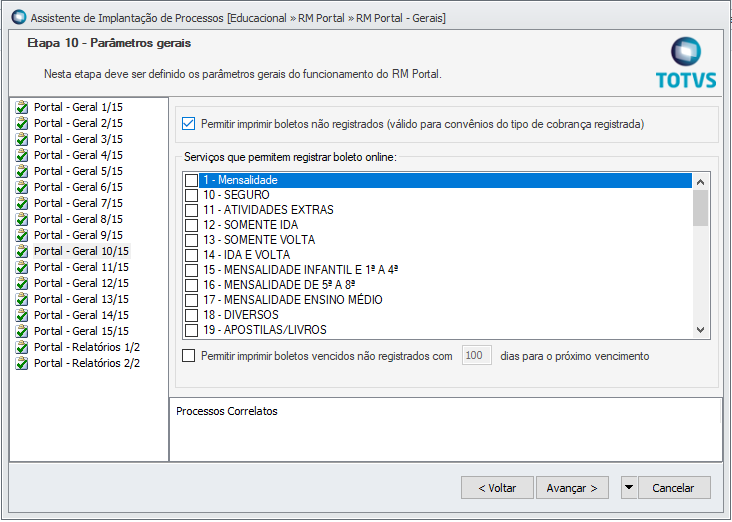The height and width of the screenshot is (522, 732).
Task: Check the 10 - SEGURO service box
Action: [191, 195]
